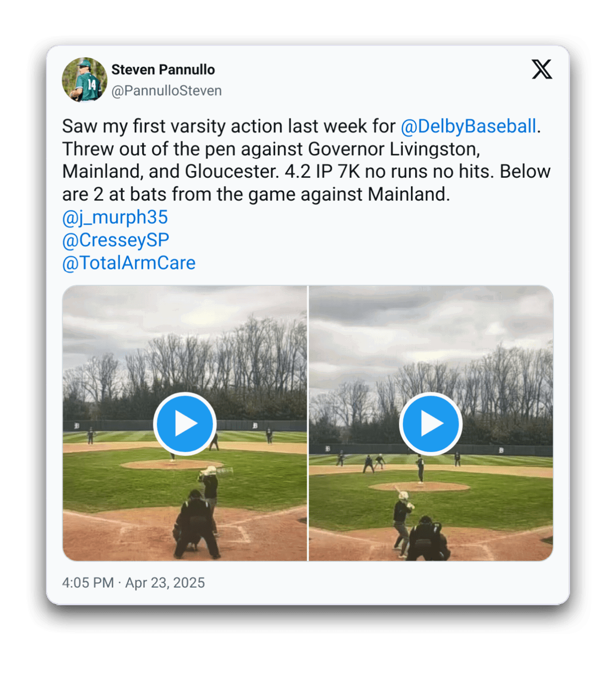Play the left baseball video
The width and height of the screenshot is (616, 688).
(x=185, y=424)
